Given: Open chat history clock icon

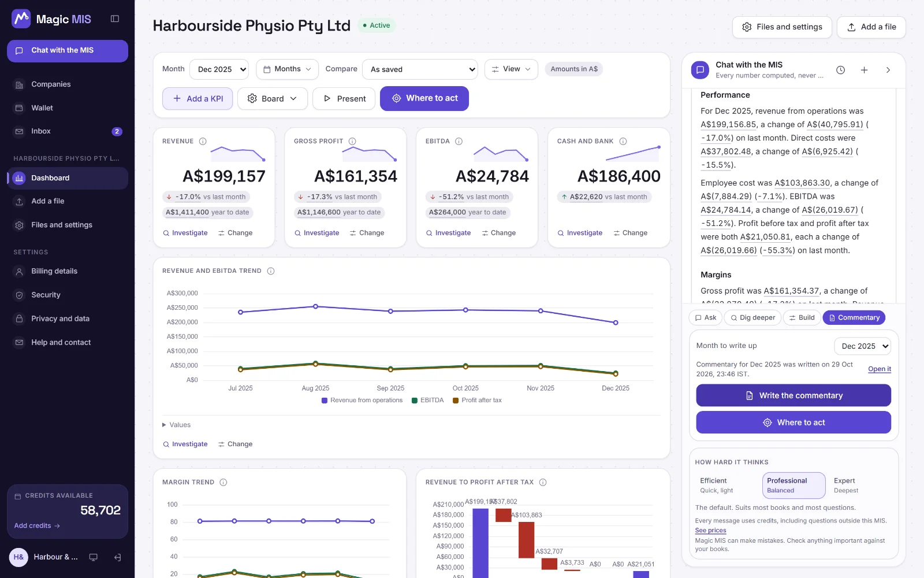Looking at the screenshot, I should pyautogui.click(x=841, y=70).
